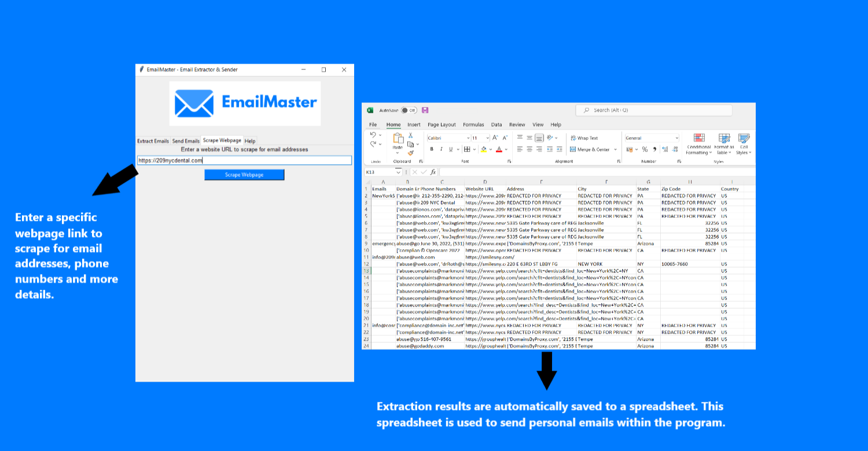Click the Copy icon in Clipboard group

point(410,144)
